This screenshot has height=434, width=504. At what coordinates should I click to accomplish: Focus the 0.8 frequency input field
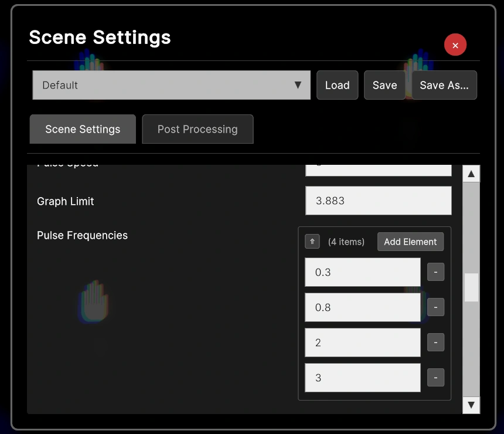(362, 307)
